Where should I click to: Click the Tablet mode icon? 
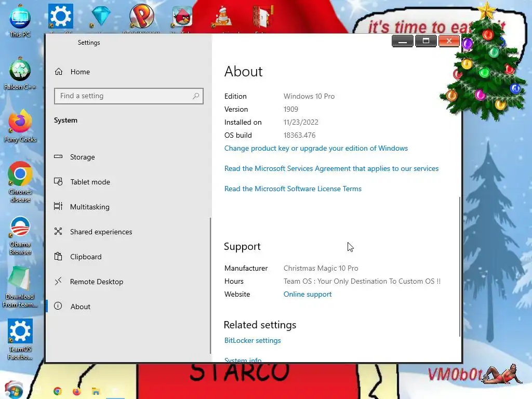58,182
